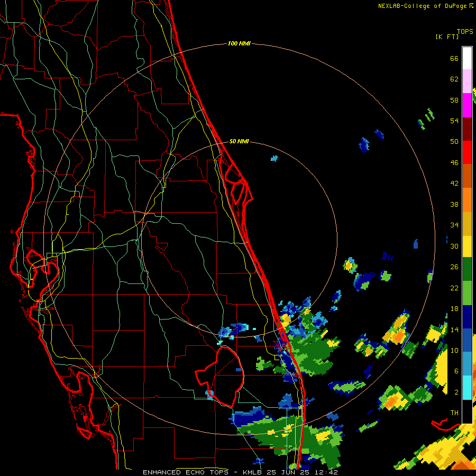Click the "25 JUN 25" date text
Screen dimensions: 476x476
tap(288, 472)
